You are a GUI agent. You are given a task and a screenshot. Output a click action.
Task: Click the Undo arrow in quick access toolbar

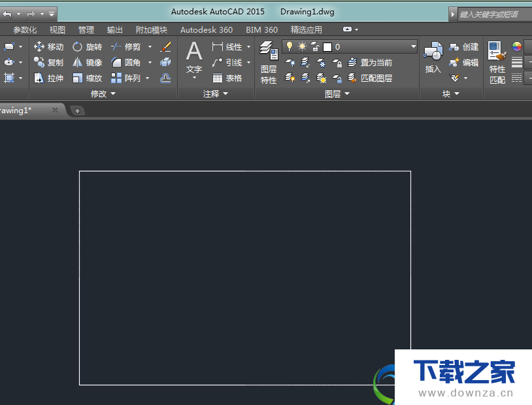[x=7, y=14]
